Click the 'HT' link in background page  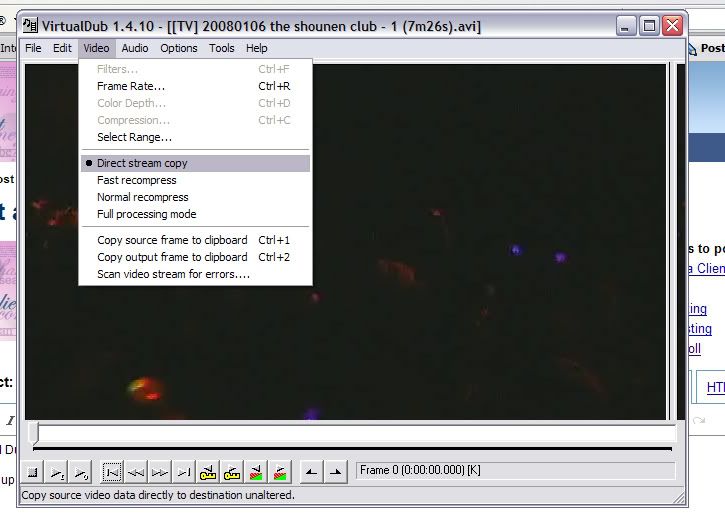pos(716,387)
